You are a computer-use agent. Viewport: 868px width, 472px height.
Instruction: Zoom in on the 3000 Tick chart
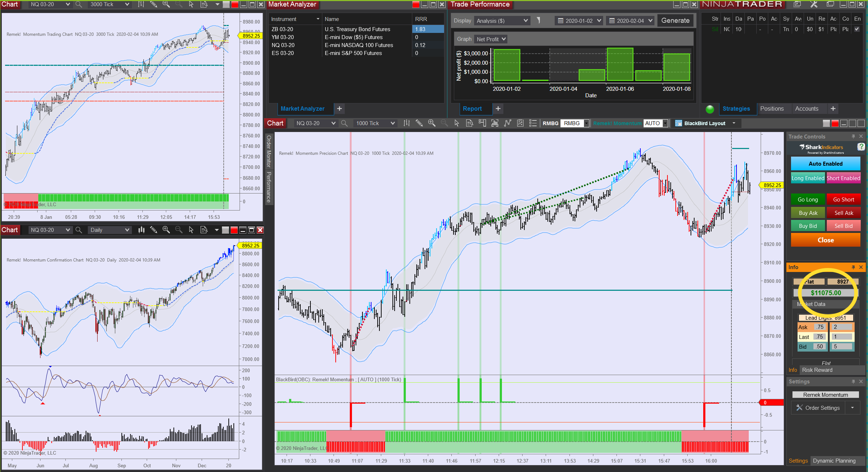(x=166, y=4)
